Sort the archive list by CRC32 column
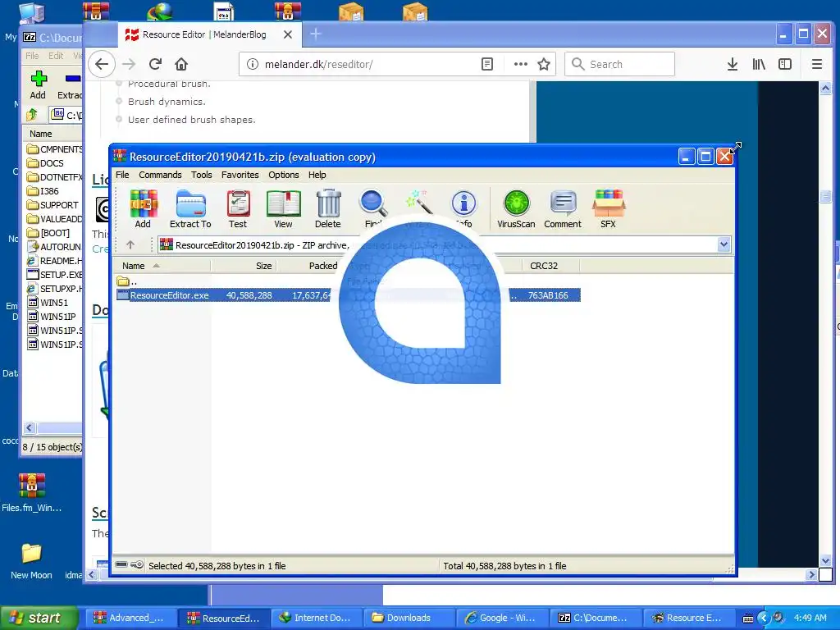The height and width of the screenshot is (630, 840). click(x=550, y=266)
